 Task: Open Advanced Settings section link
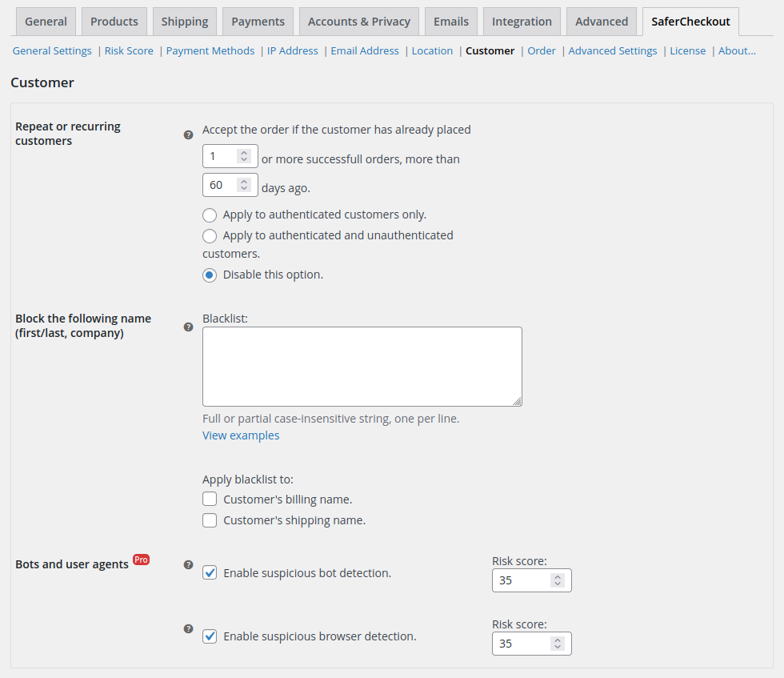point(613,51)
